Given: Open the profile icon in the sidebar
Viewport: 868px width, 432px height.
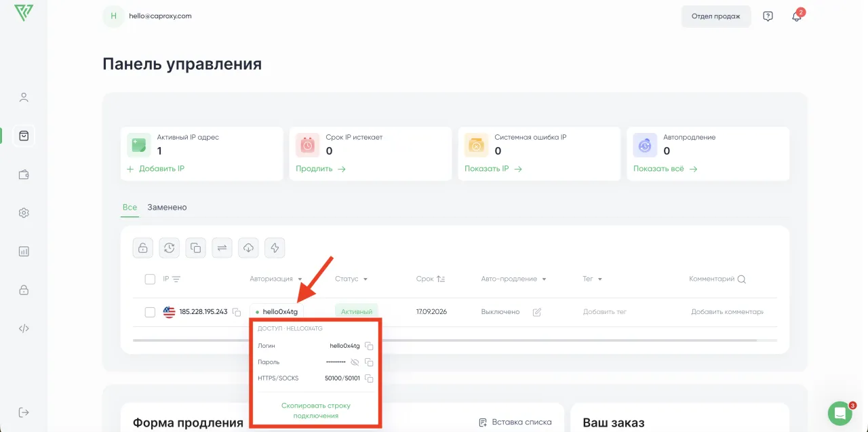Looking at the screenshot, I should 24,97.
